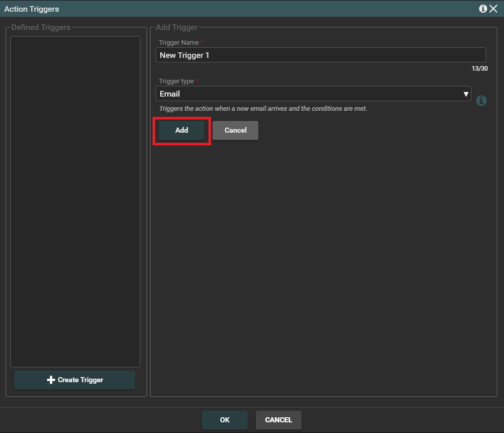Click the Trigger type label
This screenshot has height=433, width=504.
[x=176, y=81]
